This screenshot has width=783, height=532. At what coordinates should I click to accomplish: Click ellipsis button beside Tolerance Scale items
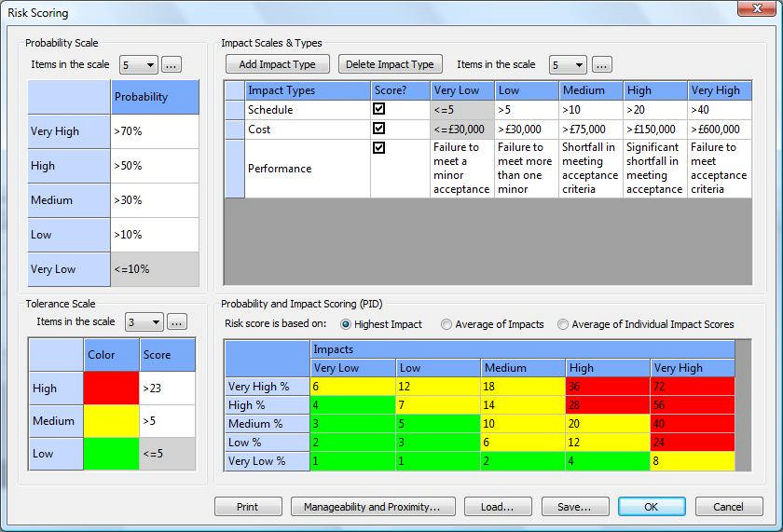click(177, 322)
